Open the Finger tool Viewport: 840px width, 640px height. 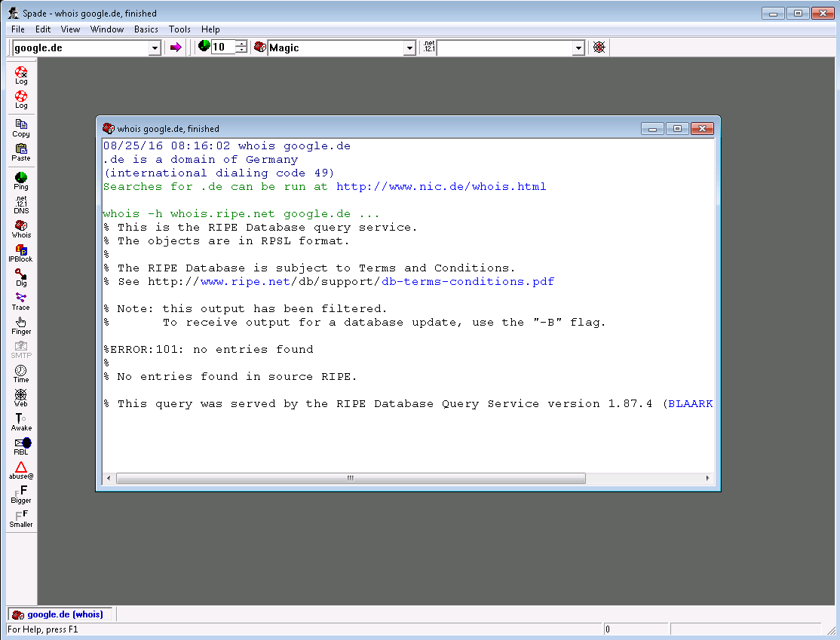(21, 326)
